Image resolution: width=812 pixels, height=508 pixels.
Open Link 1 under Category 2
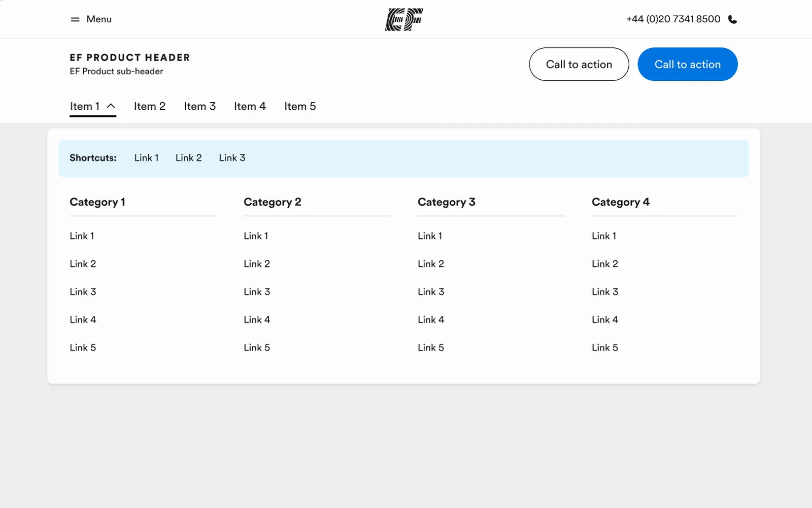[256, 236]
